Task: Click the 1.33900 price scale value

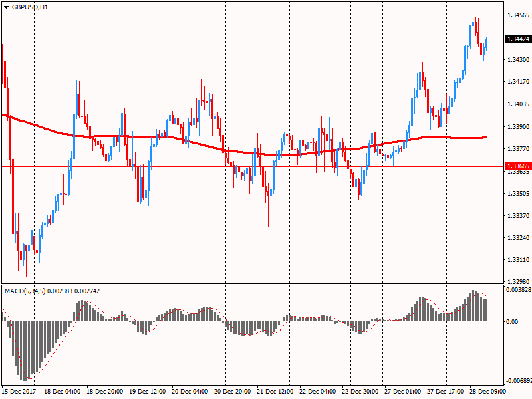Action: tap(517, 126)
